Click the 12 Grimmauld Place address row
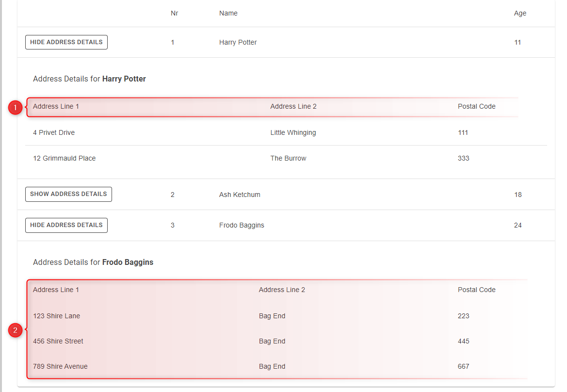The width and height of the screenshot is (567, 392). (x=65, y=158)
